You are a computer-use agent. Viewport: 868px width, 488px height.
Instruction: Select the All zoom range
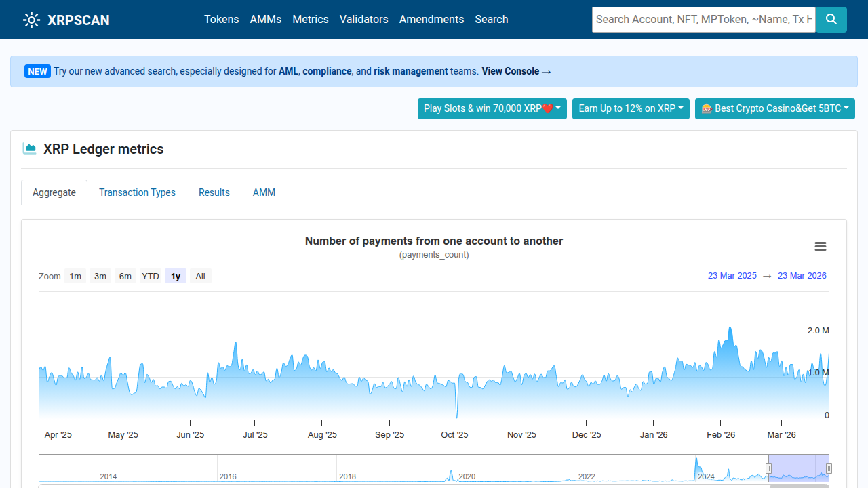(200, 276)
